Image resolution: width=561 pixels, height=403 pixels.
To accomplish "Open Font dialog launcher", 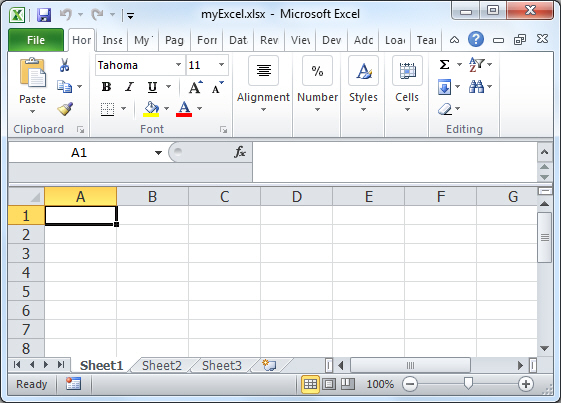I will pos(224,130).
